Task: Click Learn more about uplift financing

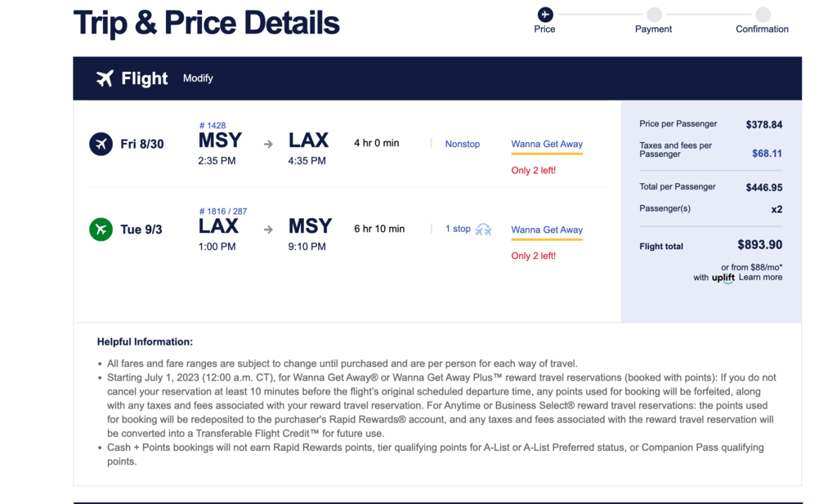Action: (x=760, y=278)
